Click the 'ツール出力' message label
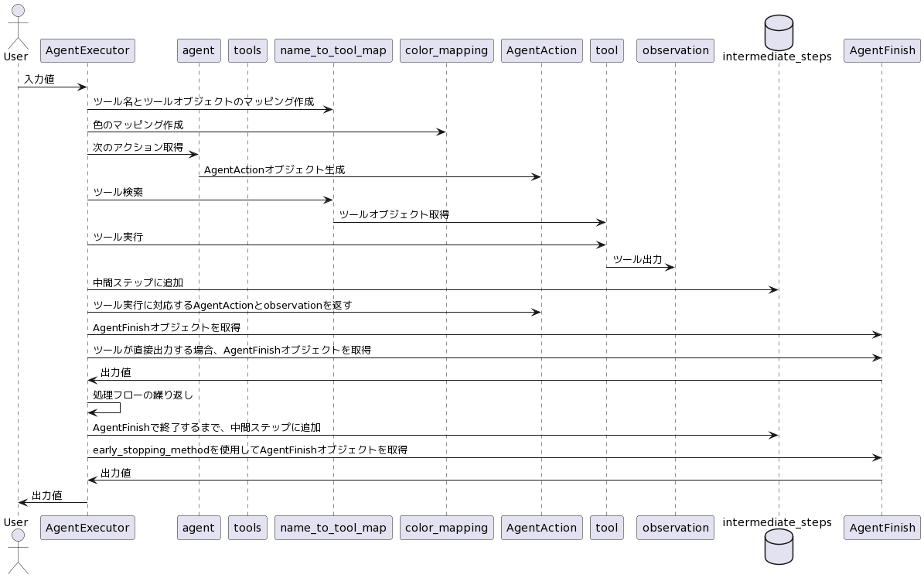The image size is (924, 578). (x=637, y=259)
